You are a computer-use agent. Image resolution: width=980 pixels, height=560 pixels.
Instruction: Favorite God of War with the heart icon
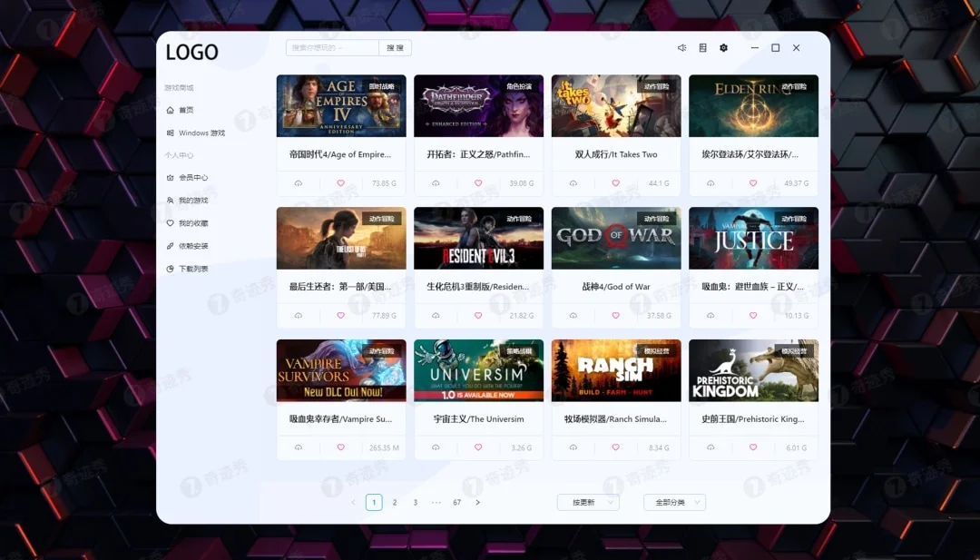click(x=615, y=315)
